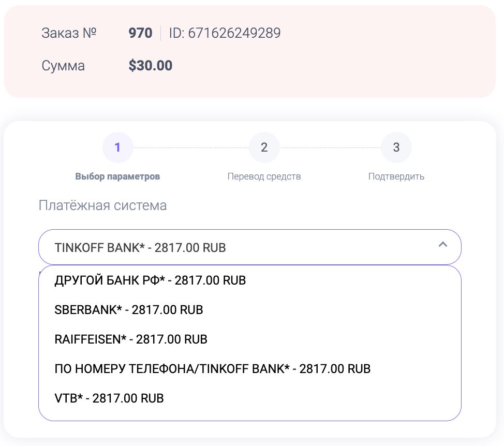Screen dimensions: 504x446
Task: Click the dashed connector between steps 1 and 2
Action: click(x=191, y=147)
